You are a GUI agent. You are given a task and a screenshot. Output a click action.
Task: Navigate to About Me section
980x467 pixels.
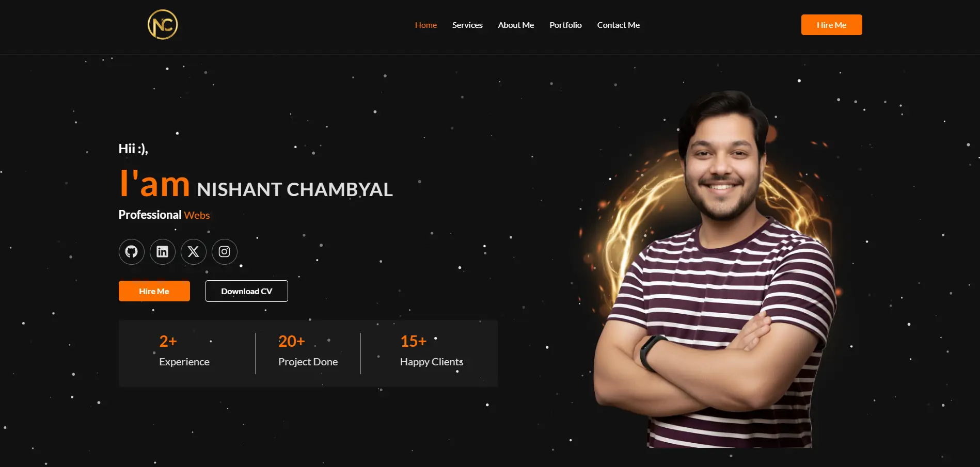click(516, 25)
